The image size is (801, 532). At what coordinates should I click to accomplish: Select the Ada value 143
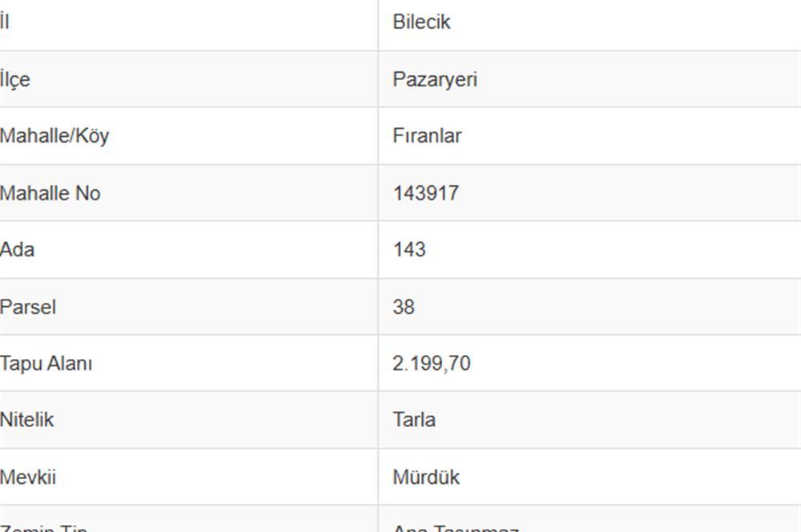point(409,250)
